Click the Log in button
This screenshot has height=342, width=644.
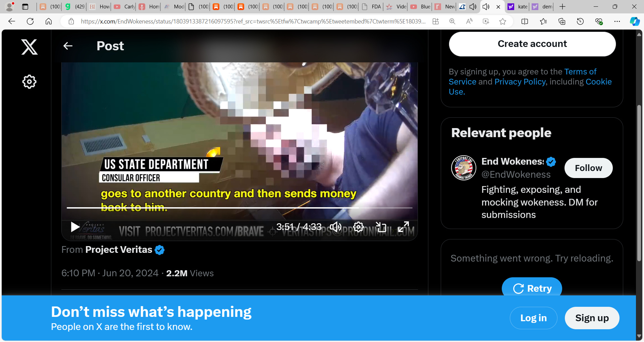[533, 318]
